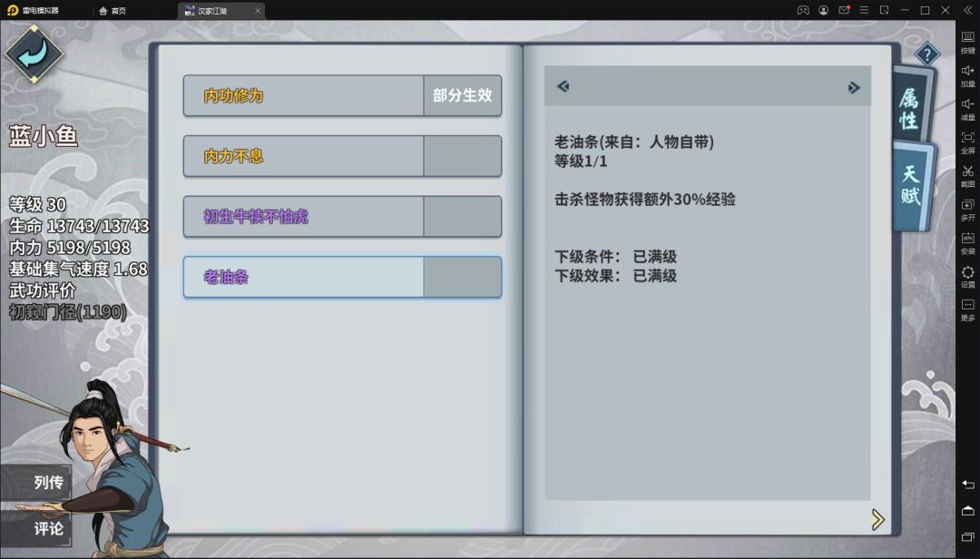Tap the Android recent apps button

967,537
